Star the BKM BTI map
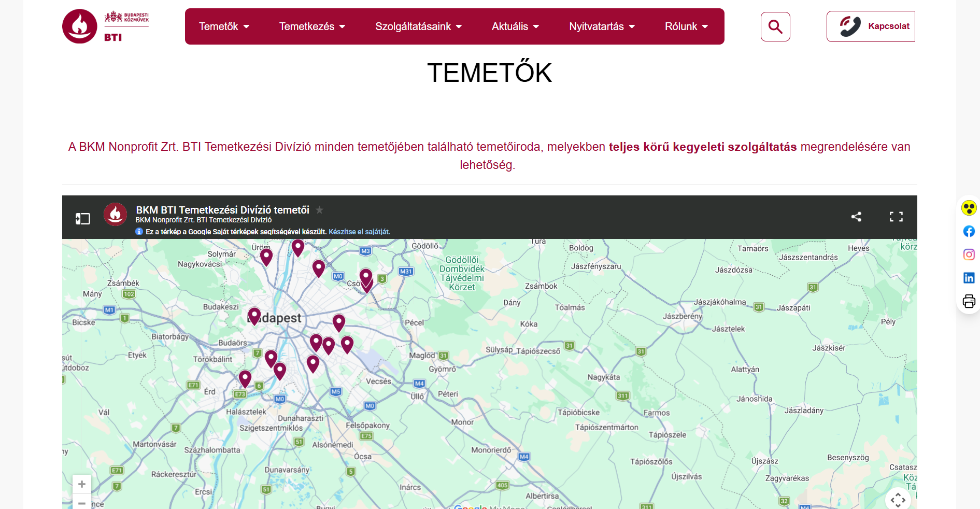Screen dimensions: 980x509 click(320, 210)
